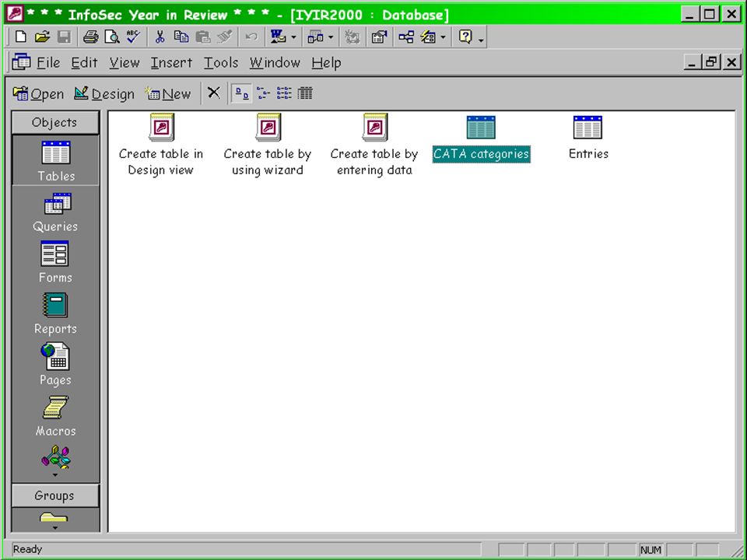Click the Format Painter brush icon
The width and height of the screenshot is (747, 560).
[224, 37]
